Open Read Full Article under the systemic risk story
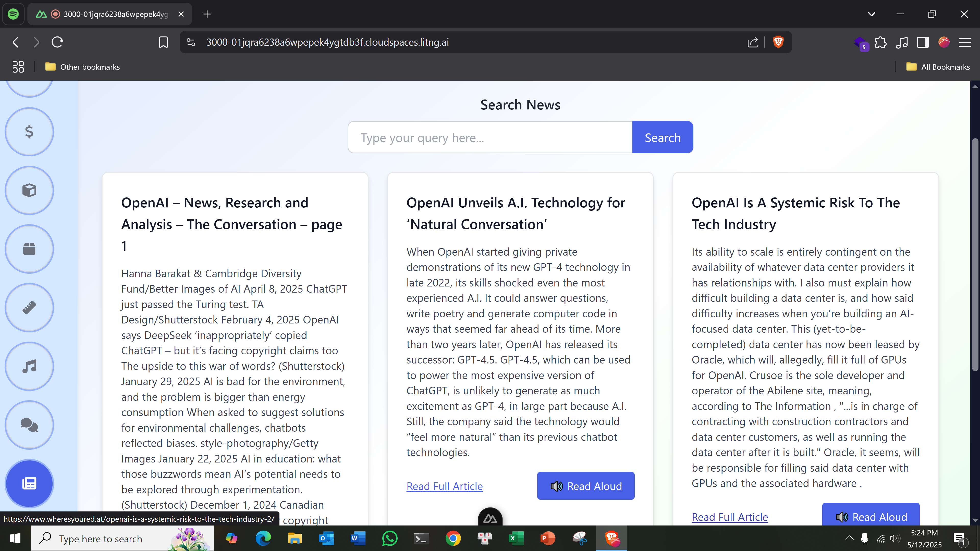Image resolution: width=980 pixels, height=551 pixels. coord(729,517)
